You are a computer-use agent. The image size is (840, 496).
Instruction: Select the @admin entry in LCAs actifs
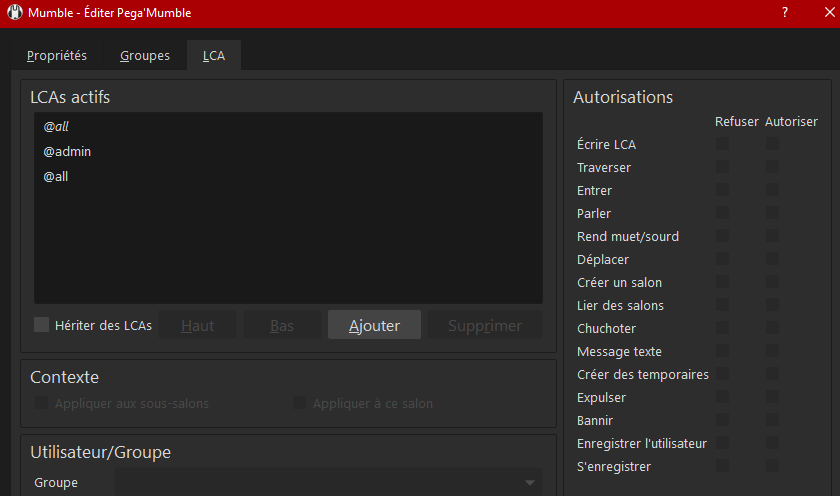coord(68,152)
